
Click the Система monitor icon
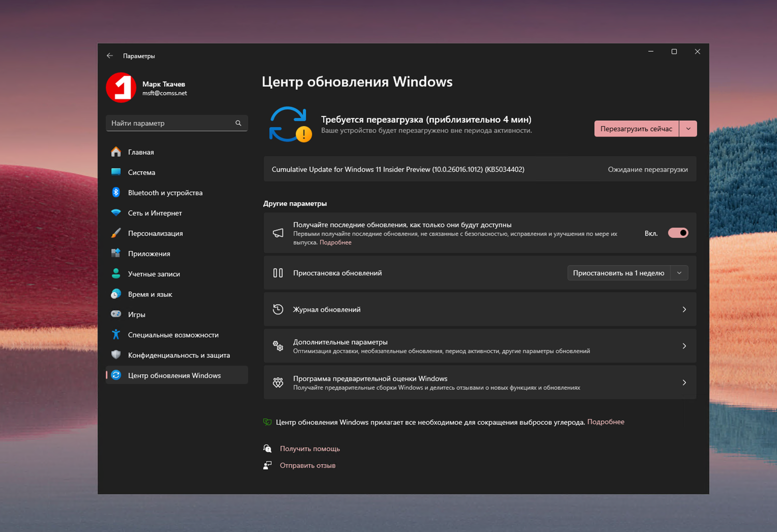point(116,172)
